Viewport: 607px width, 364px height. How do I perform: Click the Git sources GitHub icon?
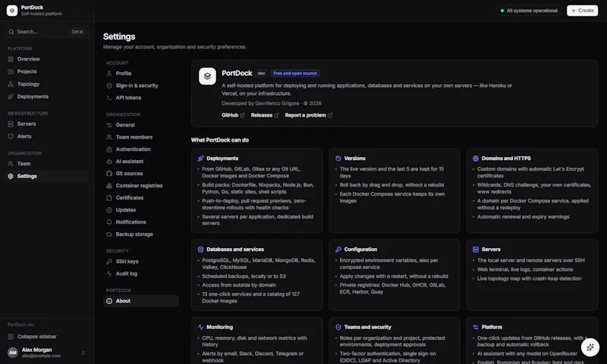pyautogui.click(x=109, y=174)
